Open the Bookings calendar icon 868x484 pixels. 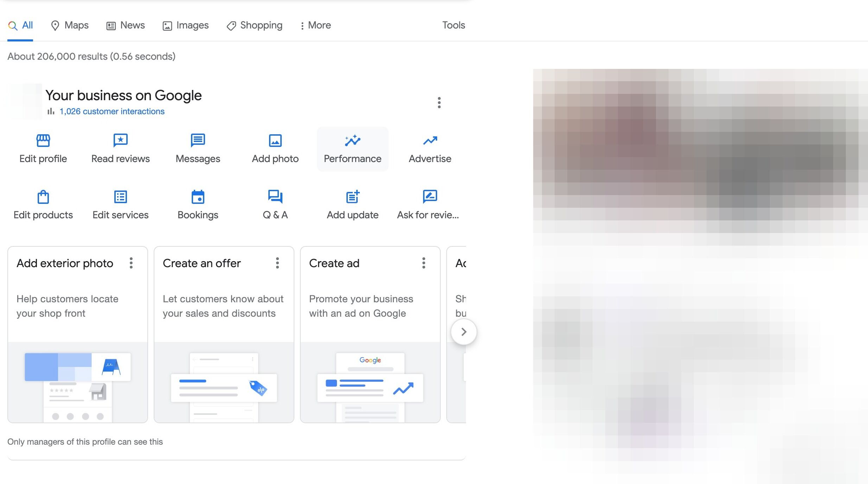198,197
